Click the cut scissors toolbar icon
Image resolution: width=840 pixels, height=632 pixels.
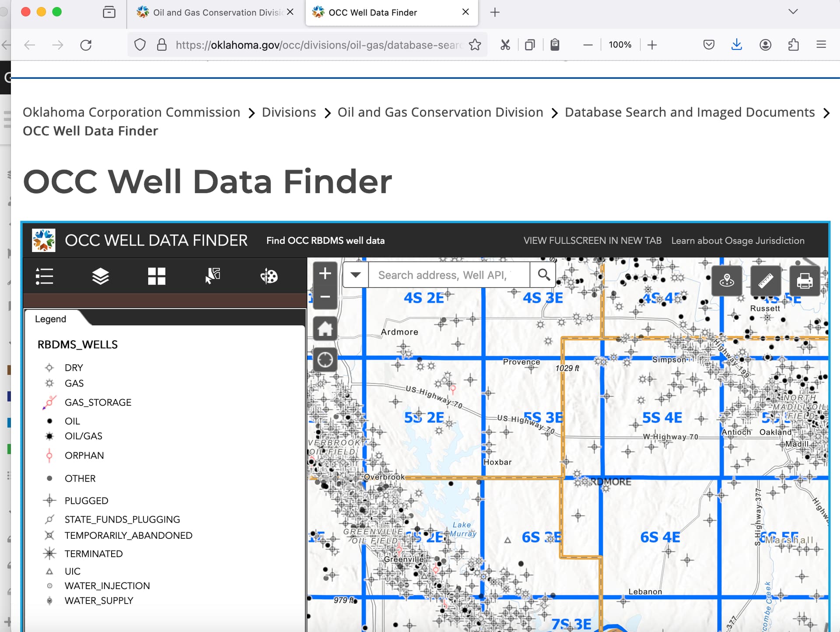click(505, 45)
